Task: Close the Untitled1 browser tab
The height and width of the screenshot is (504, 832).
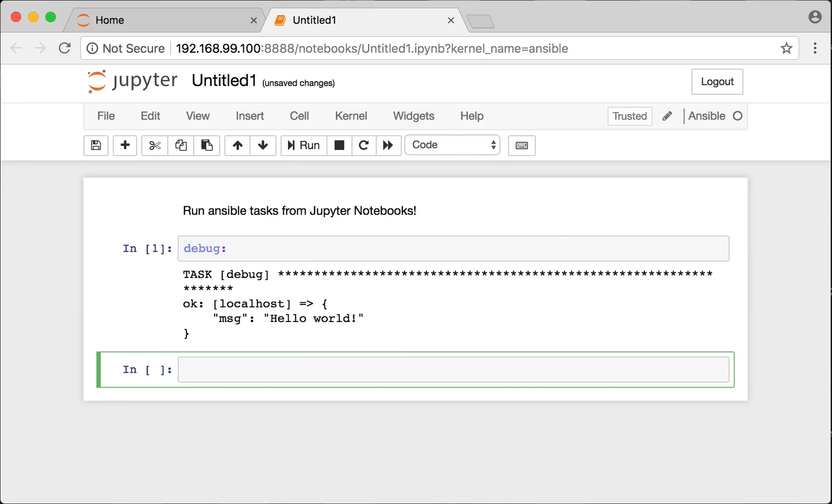Action: 451,20
